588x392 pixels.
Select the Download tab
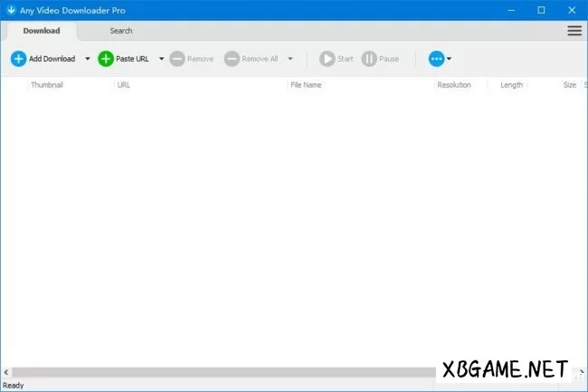(42, 31)
